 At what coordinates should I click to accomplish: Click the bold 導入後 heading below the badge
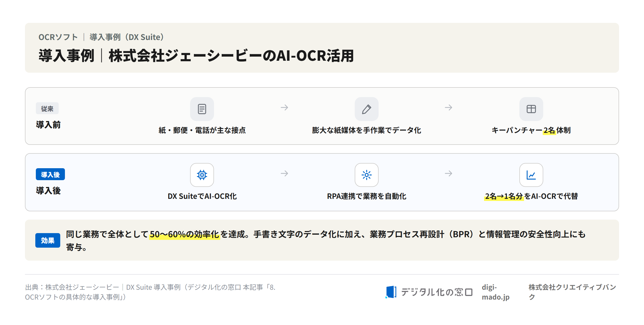tap(48, 191)
